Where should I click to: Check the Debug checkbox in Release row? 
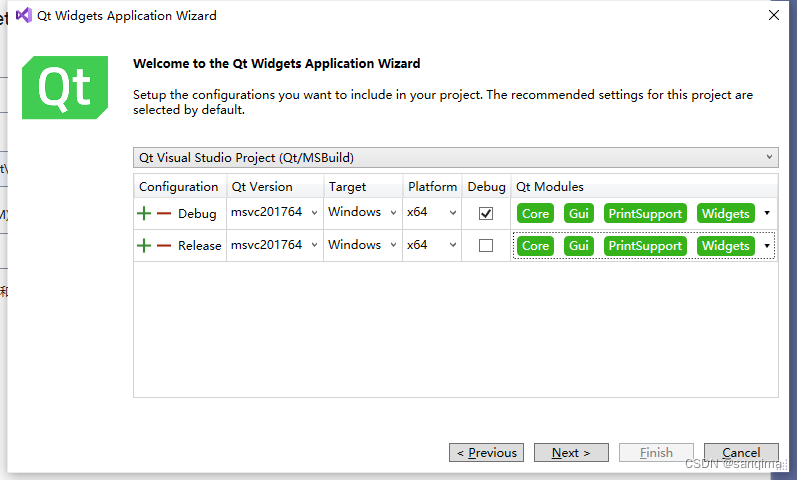[486, 246]
